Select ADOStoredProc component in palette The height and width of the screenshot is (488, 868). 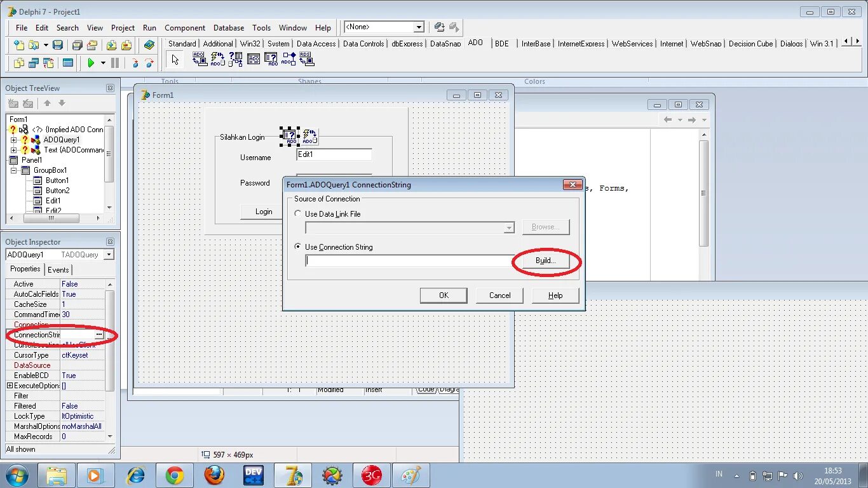pyautogui.click(x=289, y=60)
